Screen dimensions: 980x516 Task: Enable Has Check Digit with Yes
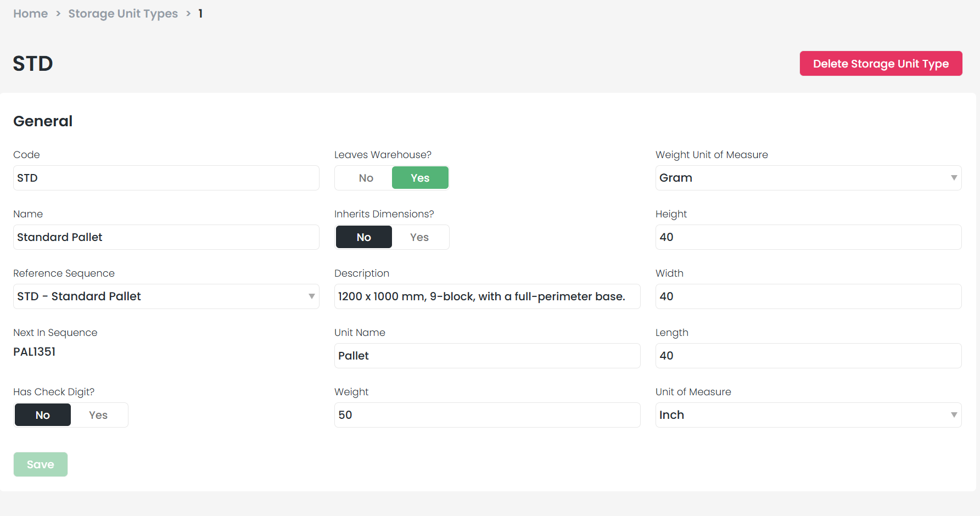coord(98,415)
